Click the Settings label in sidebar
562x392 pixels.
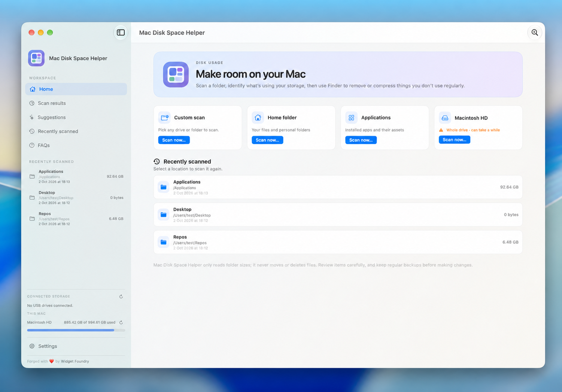pos(48,346)
